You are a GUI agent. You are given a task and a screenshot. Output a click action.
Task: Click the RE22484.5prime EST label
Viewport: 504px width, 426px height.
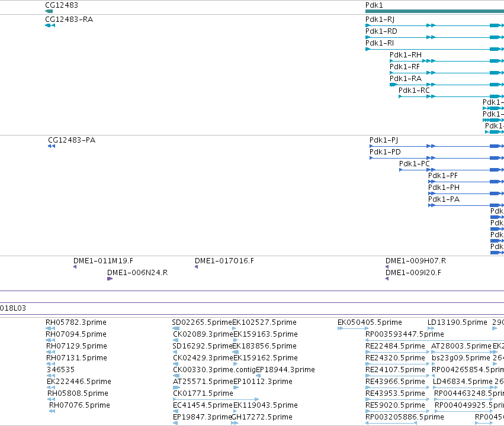[396, 346]
